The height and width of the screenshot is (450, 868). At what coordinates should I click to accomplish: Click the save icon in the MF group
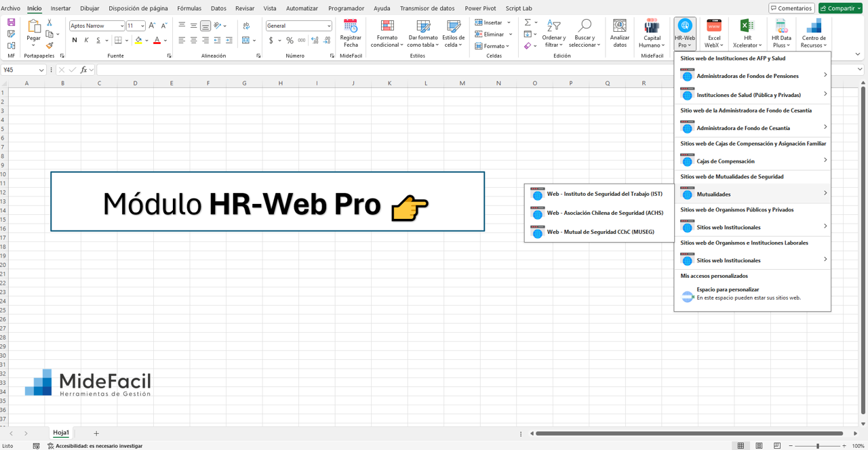pyautogui.click(x=11, y=22)
